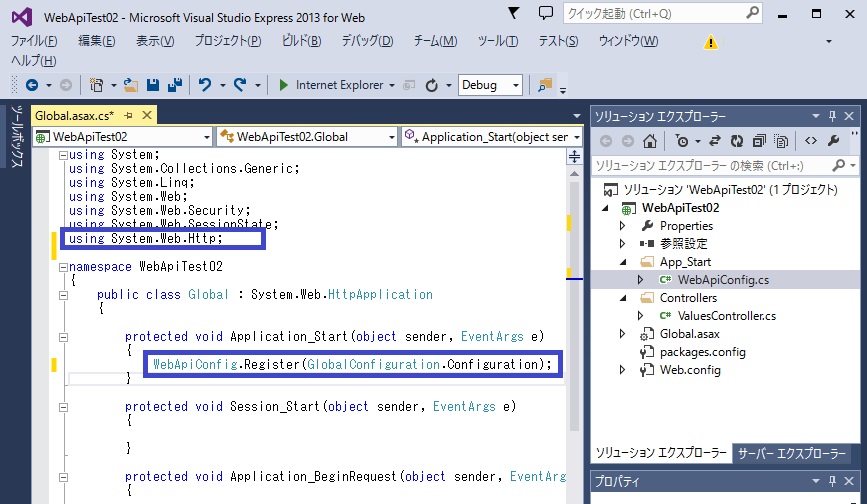Open the feedback speech-bubble icon
Image resolution: width=867 pixels, height=504 pixels.
click(x=546, y=13)
